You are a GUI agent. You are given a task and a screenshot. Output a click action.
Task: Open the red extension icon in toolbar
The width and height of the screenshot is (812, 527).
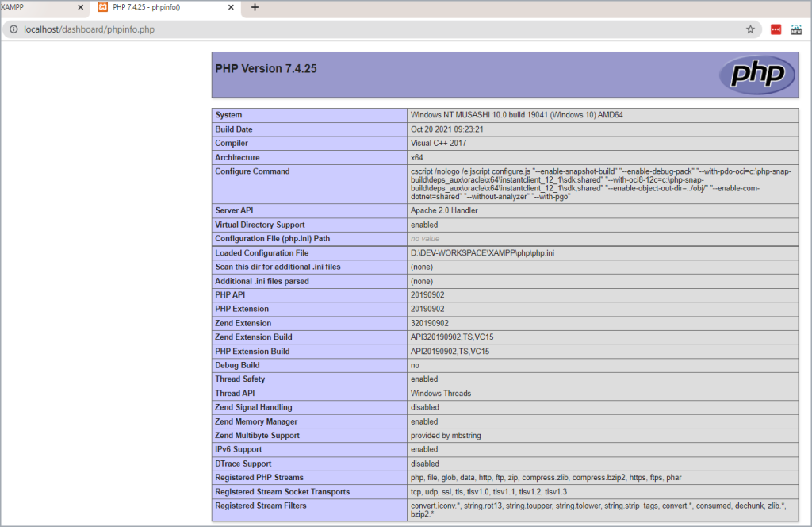coord(776,29)
